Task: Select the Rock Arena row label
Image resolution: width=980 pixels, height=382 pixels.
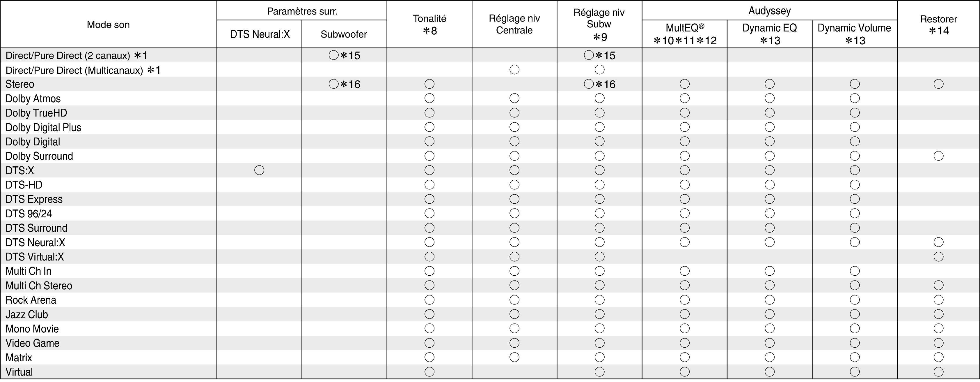Action: point(31,300)
